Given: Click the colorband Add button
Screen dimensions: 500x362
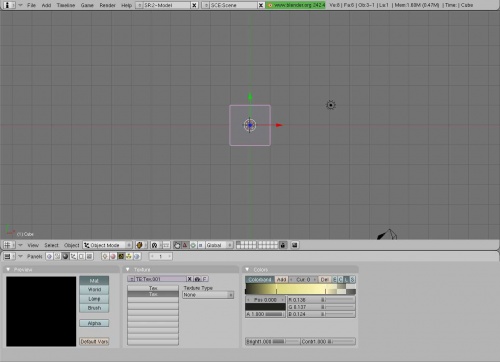Looking at the screenshot, I should pyautogui.click(x=282, y=279).
